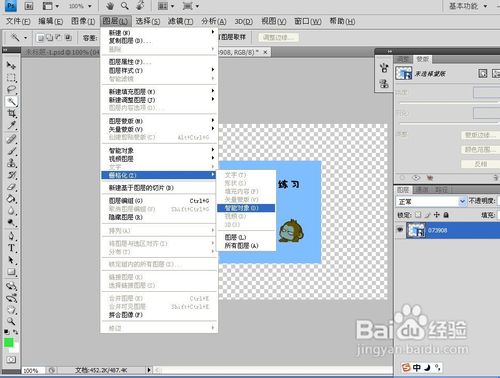500x378 pixels.
Task: Click the green foreground color swatch
Action: tap(9, 342)
